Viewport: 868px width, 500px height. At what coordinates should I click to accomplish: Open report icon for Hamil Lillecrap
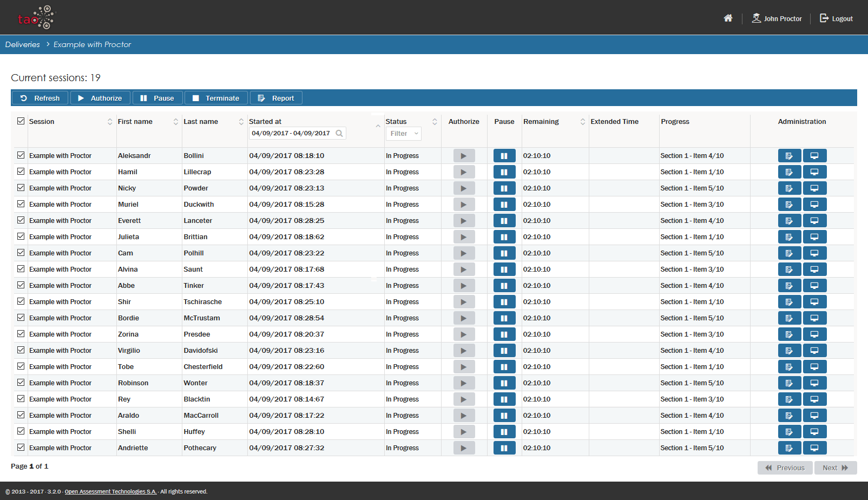click(790, 172)
